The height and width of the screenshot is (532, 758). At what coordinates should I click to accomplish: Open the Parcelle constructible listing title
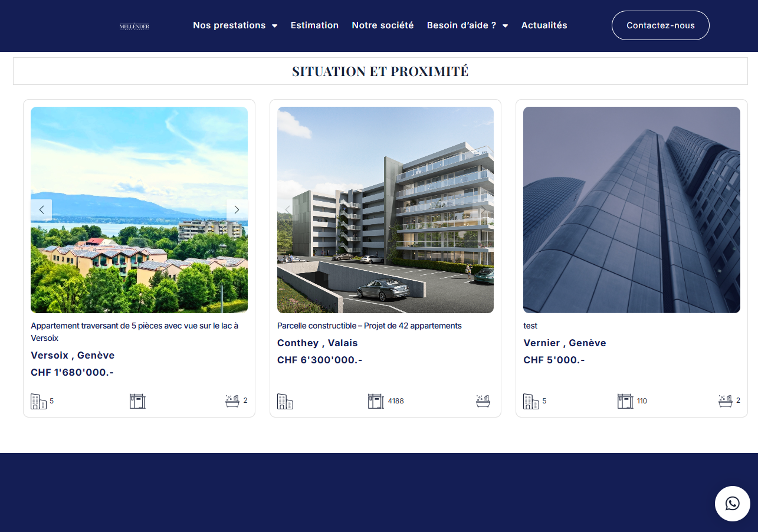point(369,326)
